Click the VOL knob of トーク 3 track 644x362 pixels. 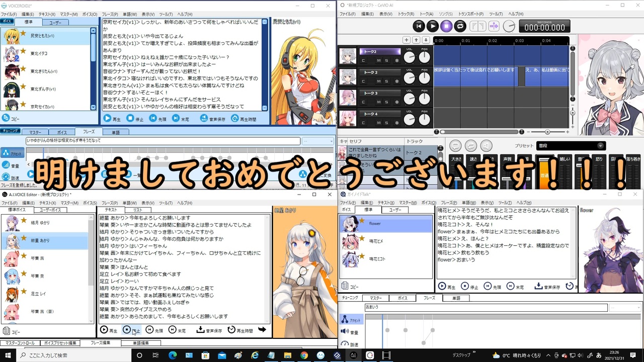(410, 99)
